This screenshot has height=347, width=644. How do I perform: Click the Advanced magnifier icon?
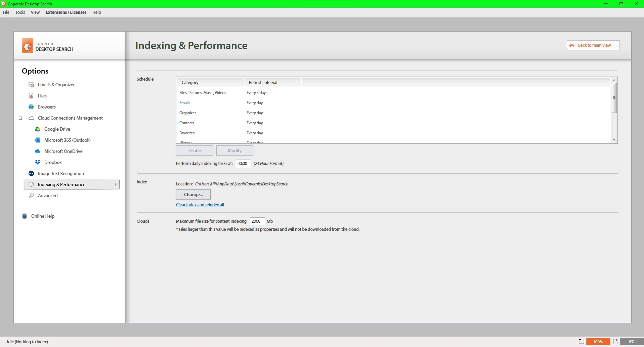click(31, 196)
